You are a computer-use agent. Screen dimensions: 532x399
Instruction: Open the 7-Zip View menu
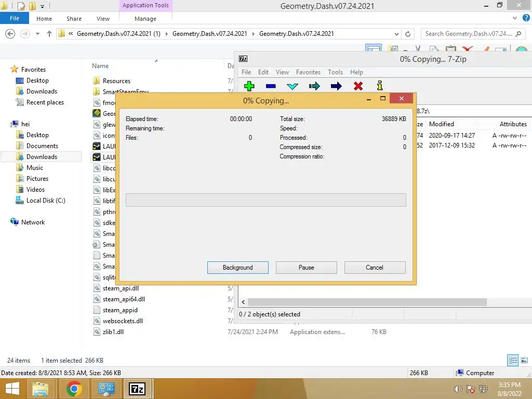tap(282, 72)
